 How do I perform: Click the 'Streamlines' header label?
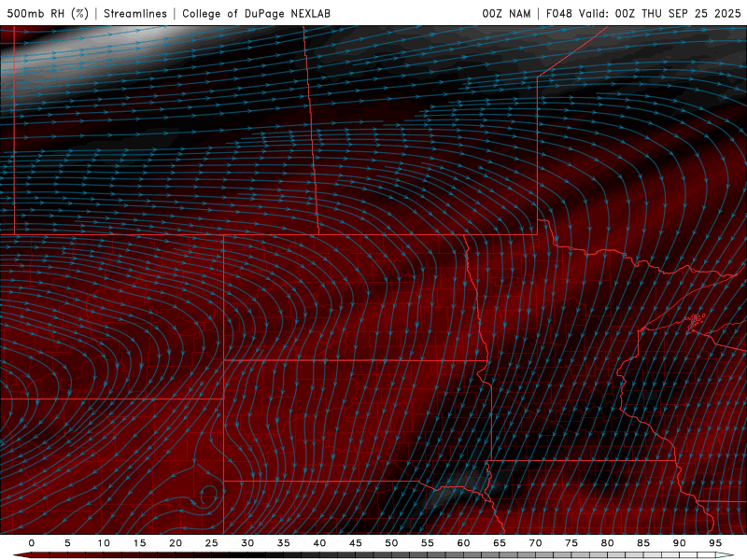135,13
